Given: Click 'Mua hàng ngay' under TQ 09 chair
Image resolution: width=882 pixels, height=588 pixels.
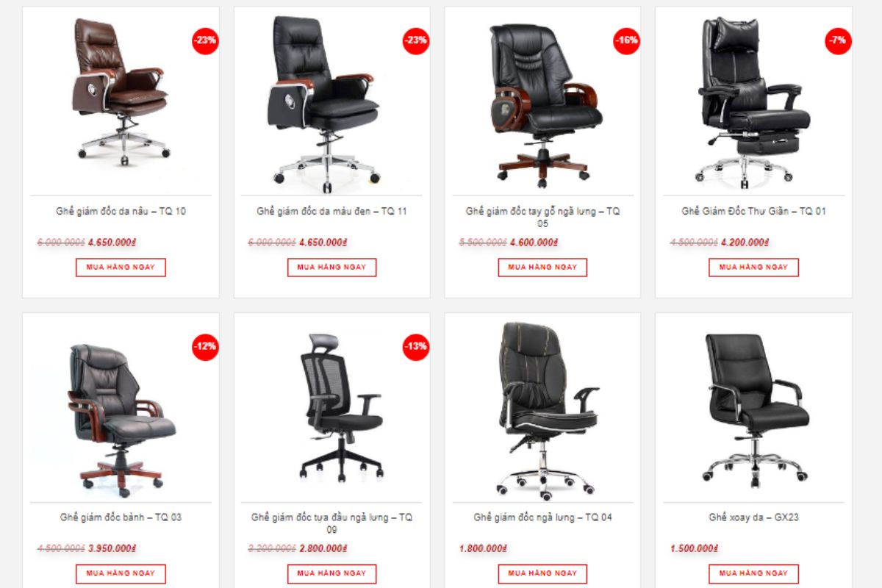Looking at the screenshot, I should tap(331, 573).
